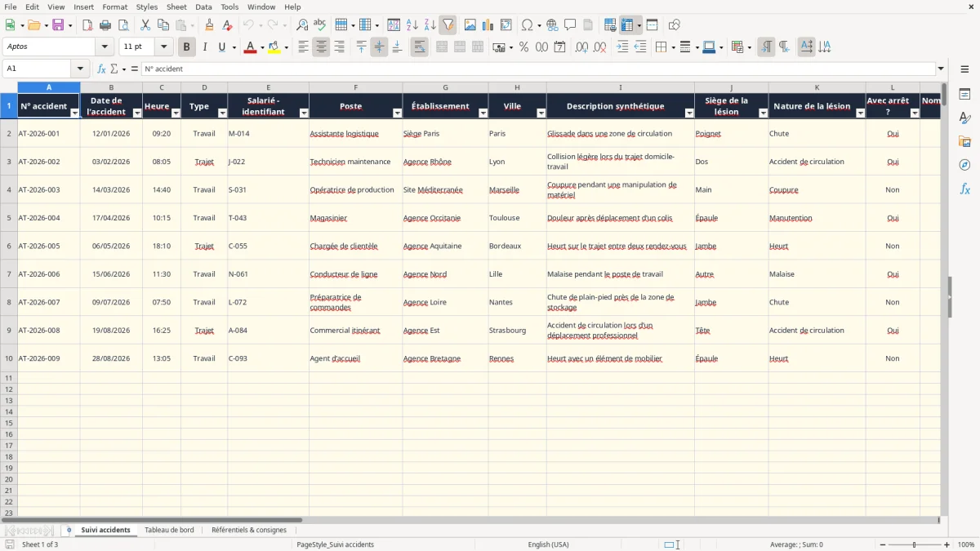Open the Styles menu
This screenshot has height=551, width=980.
tap(147, 7)
